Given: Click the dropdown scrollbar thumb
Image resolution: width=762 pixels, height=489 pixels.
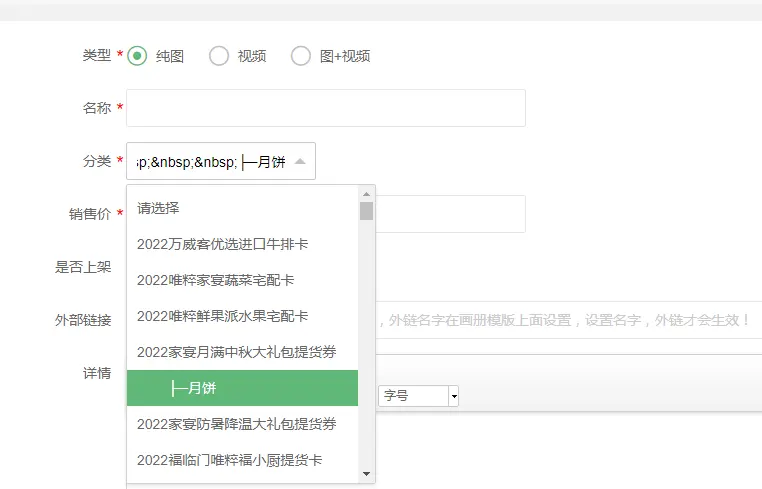Looking at the screenshot, I should pyautogui.click(x=367, y=210).
